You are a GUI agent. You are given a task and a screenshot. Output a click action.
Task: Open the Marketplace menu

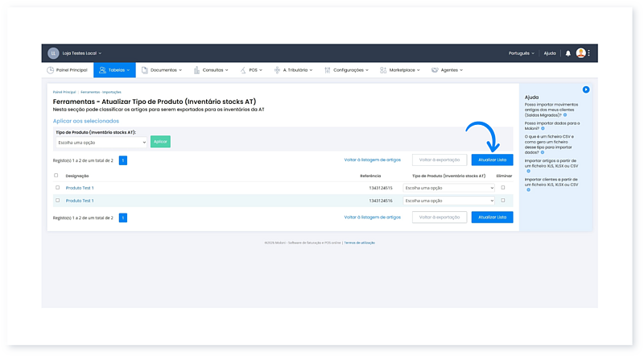(x=400, y=70)
